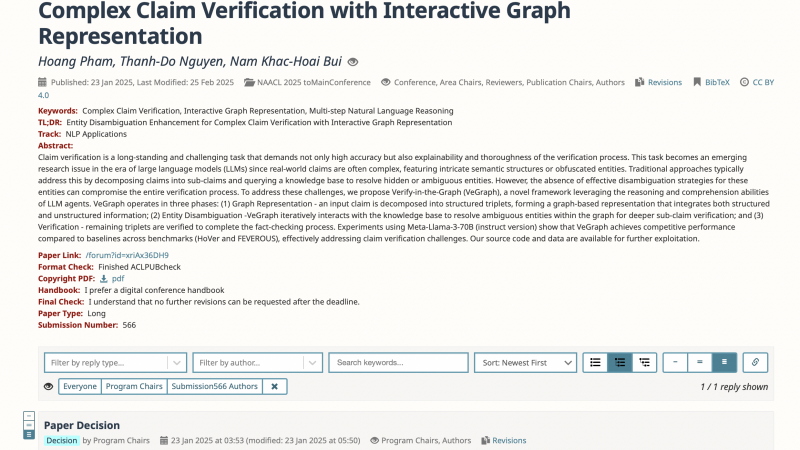Fully expand replies with filled button
Screen dimensions: 800x450
tap(724, 363)
